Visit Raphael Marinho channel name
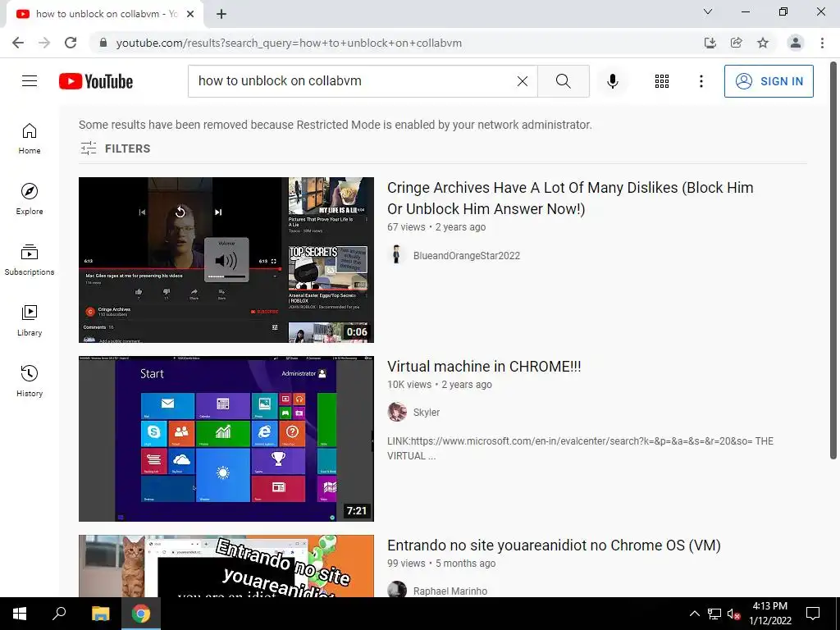Viewport: 840px width, 630px height. coord(450,591)
